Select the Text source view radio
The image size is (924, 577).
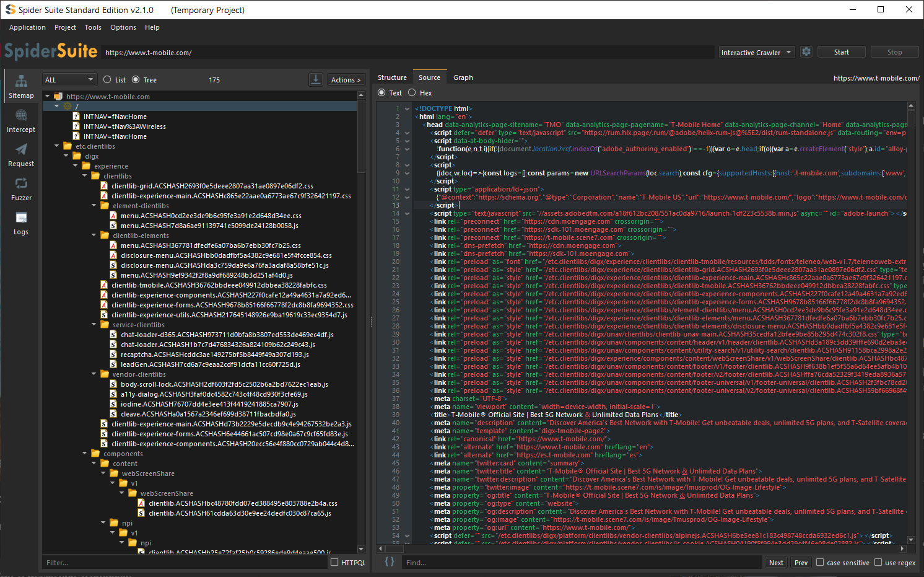pyautogui.click(x=381, y=92)
